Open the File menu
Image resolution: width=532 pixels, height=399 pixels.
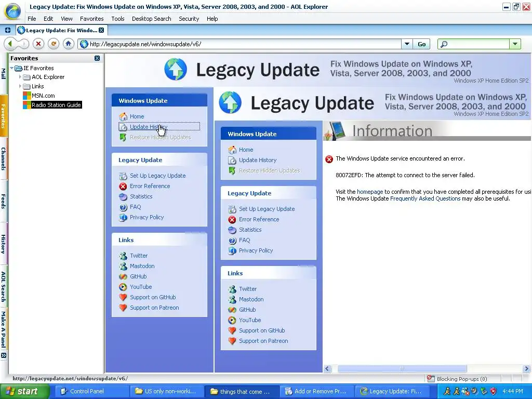(x=32, y=19)
